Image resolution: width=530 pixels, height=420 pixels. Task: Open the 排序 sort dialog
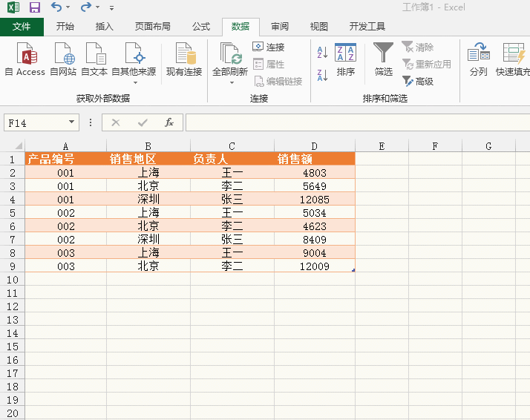coord(345,59)
